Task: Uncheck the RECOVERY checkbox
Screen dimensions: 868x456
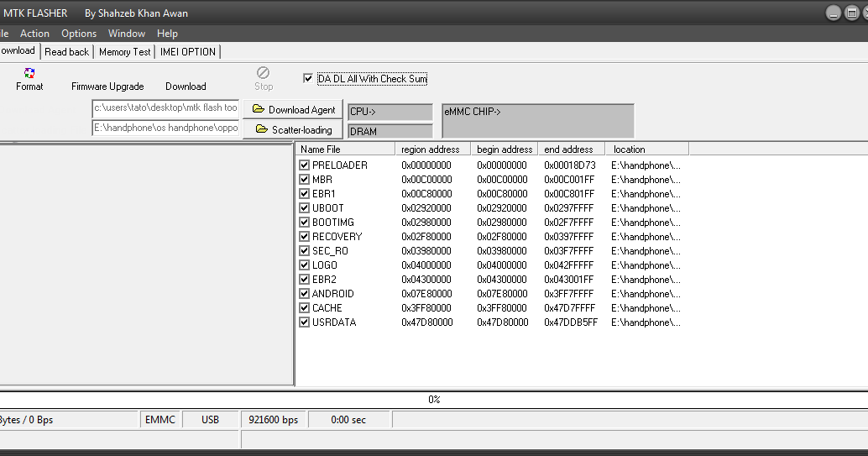Action: click(x=304, y=237)
